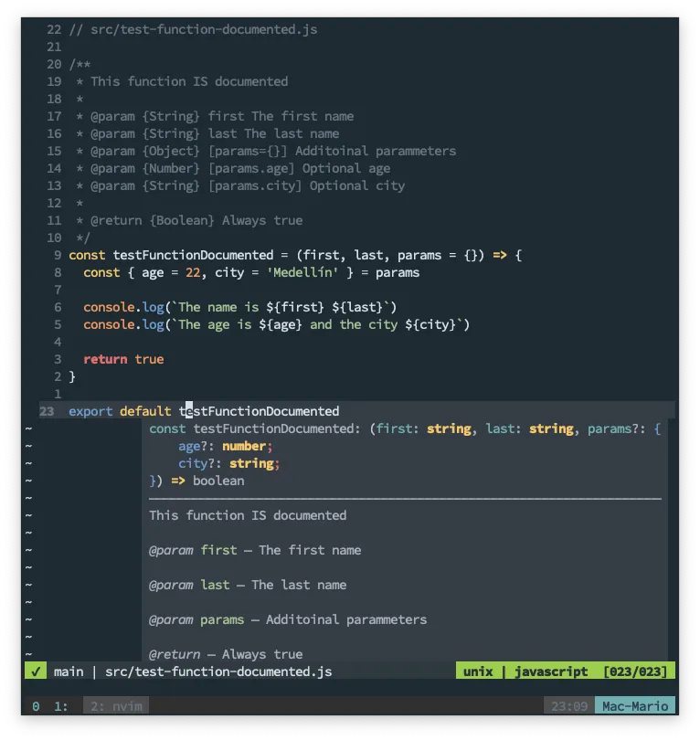Click 'city?: string;' in hover popup
The height and width of the screenshot is (740, 700).
point(229,463)
